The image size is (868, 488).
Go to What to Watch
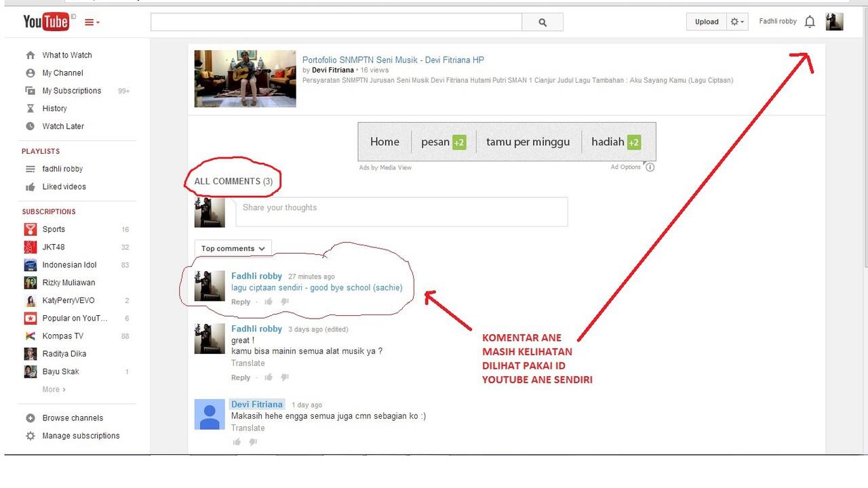67,56
